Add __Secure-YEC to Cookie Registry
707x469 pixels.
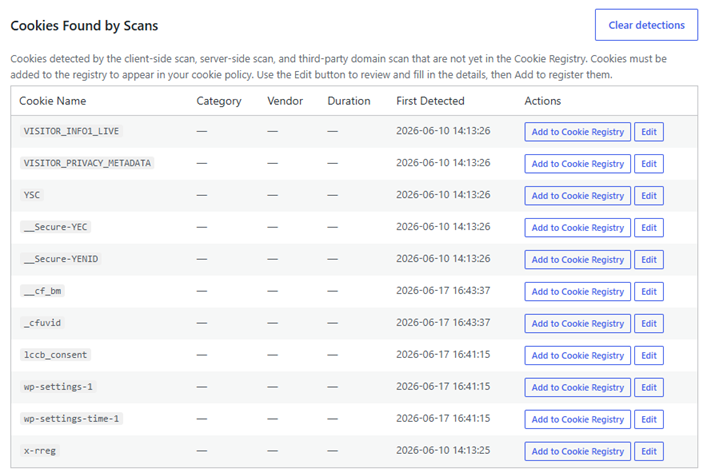coord(578,228)
